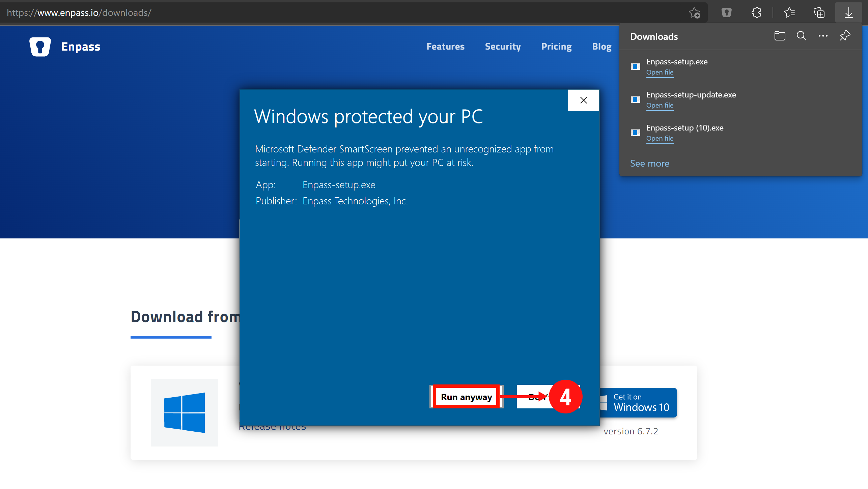
Task: Open more options in Downloads panel
Action: pyautogui.click(x=823, y=36)
